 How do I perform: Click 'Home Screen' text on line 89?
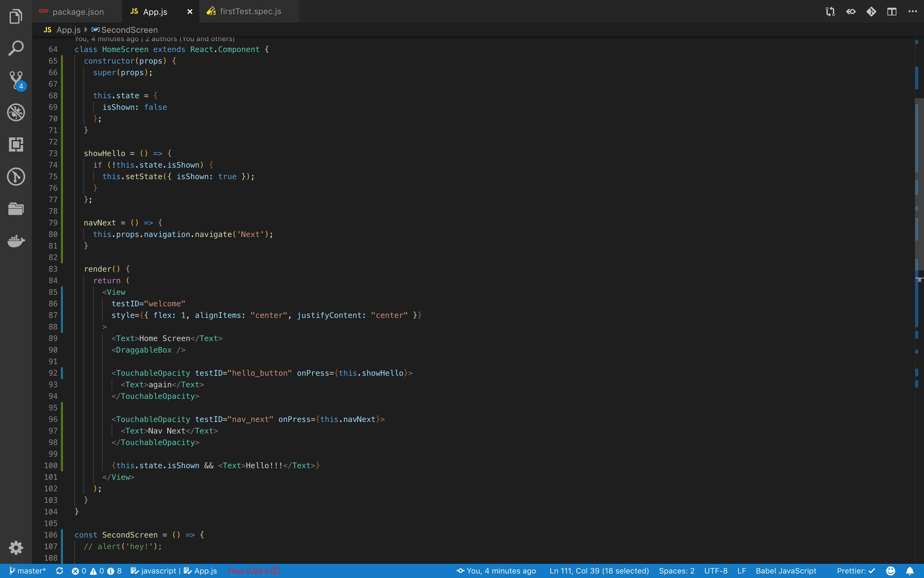pos(165,338)
